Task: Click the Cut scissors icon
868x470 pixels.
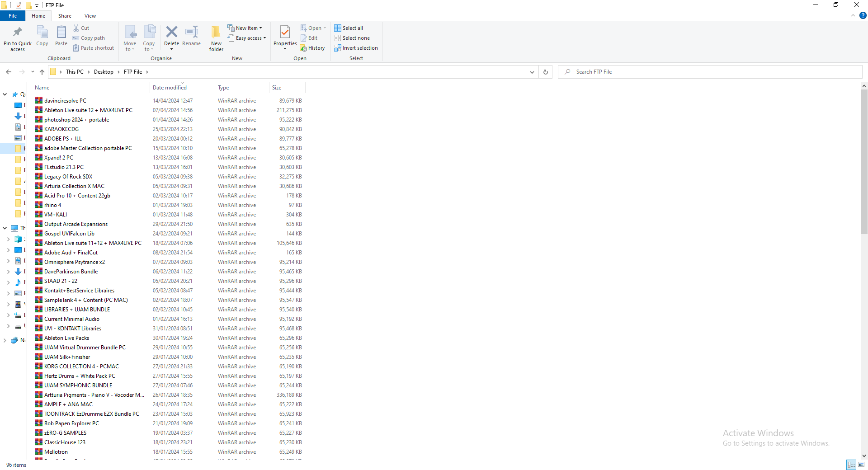Action: pos(76,28)
